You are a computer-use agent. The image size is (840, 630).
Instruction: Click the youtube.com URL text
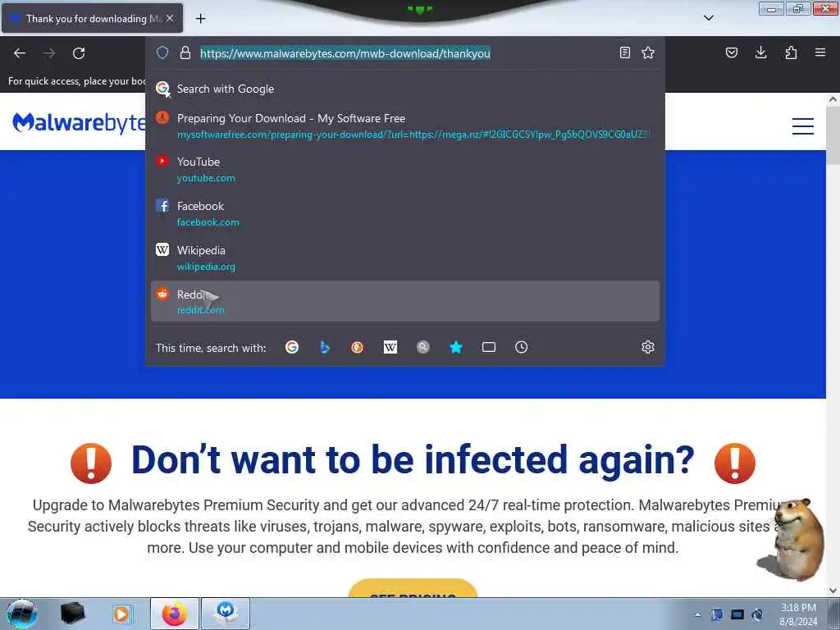tap(206, 178)
